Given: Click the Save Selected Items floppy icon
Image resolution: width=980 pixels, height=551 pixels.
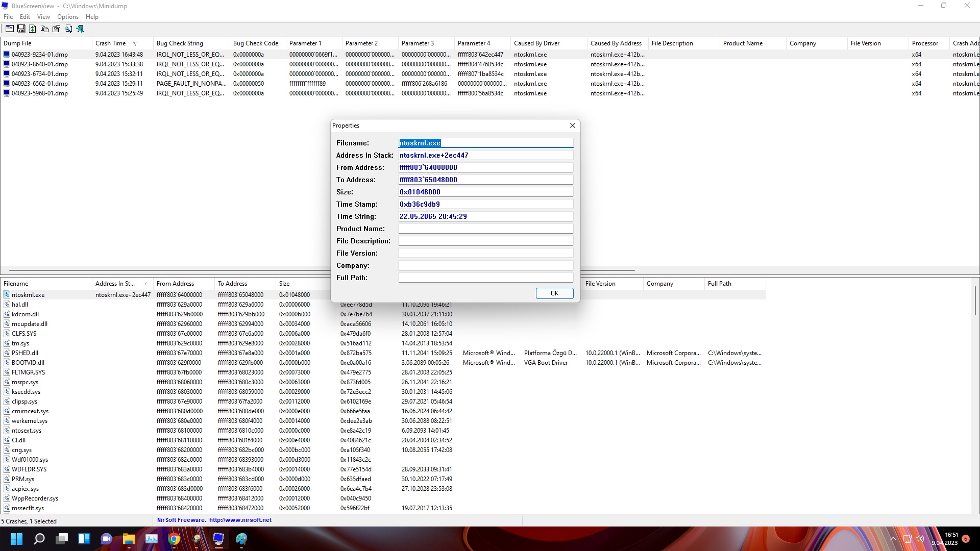Looking at the screenshot, I should point(21,29).
